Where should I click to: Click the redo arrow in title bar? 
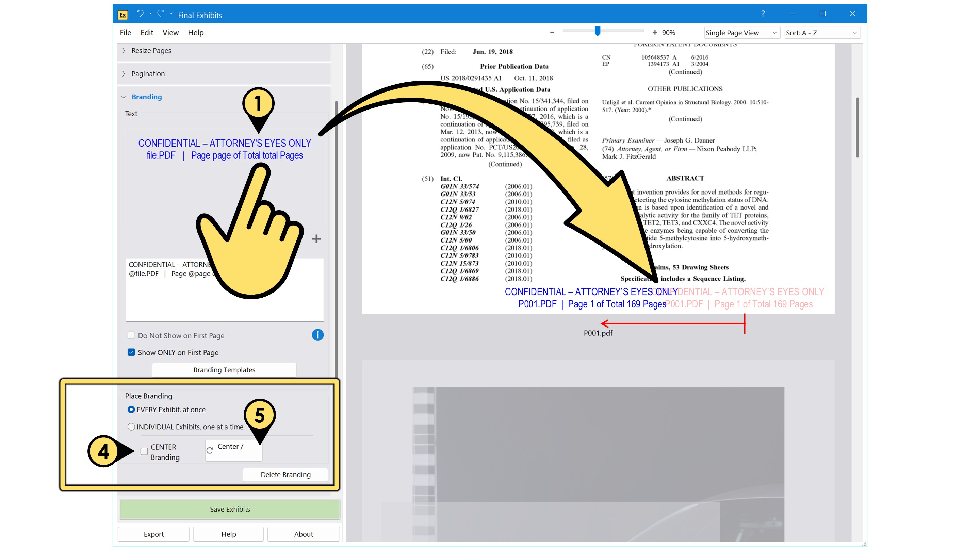pyautogui.click(x=161, y=14)
